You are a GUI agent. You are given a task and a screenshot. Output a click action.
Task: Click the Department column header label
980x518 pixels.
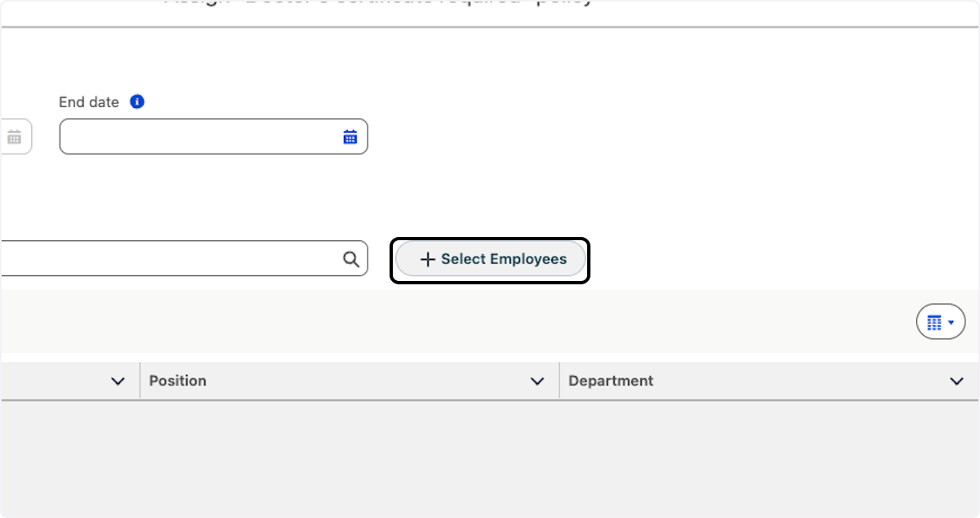tap(611, 381)
